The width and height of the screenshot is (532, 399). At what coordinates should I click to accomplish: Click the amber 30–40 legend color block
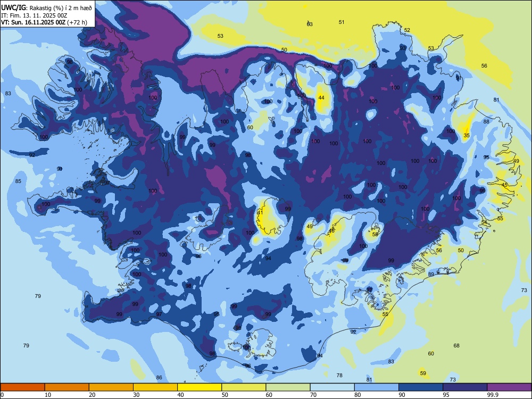click(x=155, y=387)
